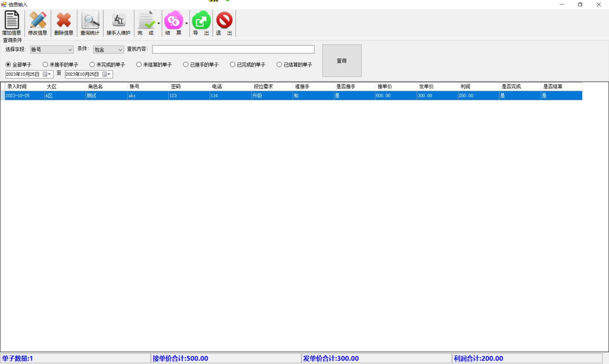Click the 增加信息 (add info) document icon

click(12, 20)
